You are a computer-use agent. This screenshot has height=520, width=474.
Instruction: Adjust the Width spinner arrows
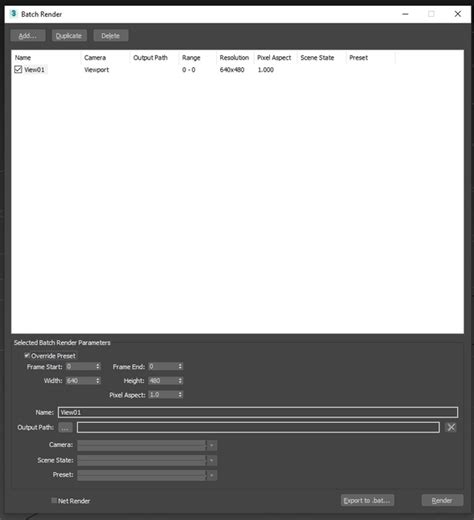pos(98,380)
